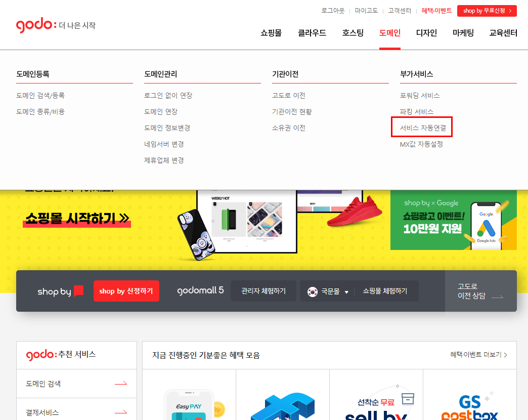Click the Korean flag icon
This screenshot has width=528, height=420.
point(312,291)
